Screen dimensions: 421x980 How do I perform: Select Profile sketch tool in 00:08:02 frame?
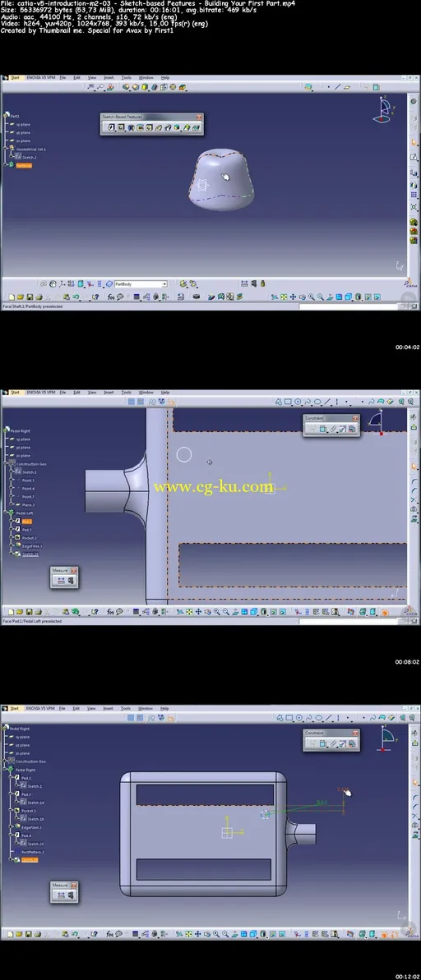(279, 402)
